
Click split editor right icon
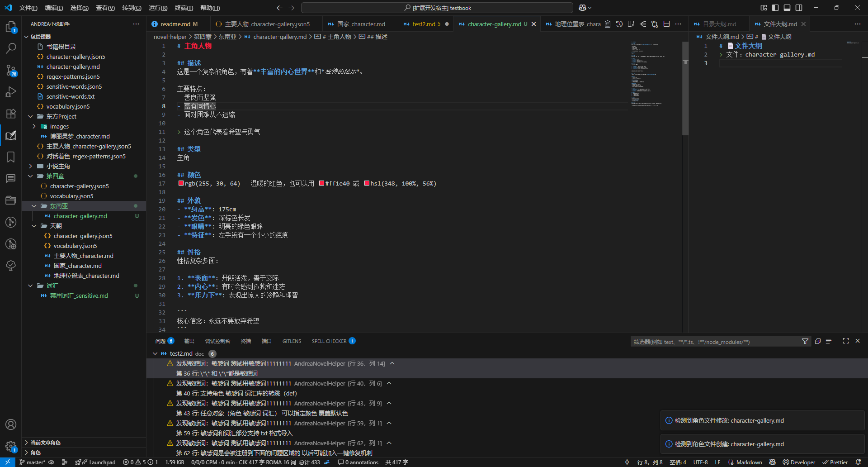point(666,24)
